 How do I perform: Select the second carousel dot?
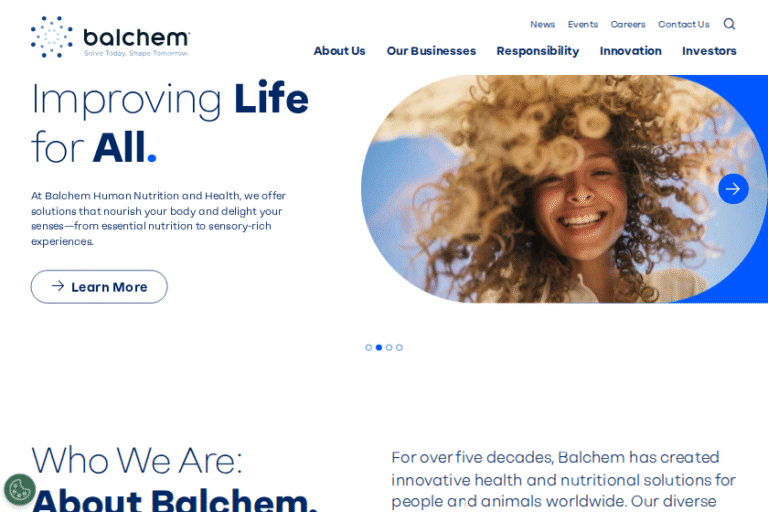[x=379, y=347]
